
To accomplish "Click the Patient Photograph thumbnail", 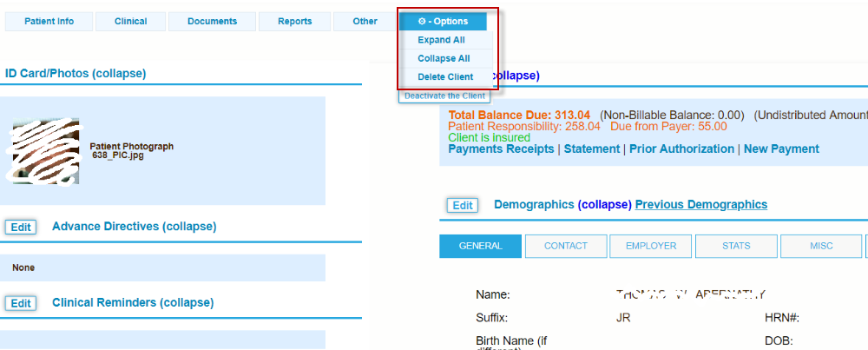I will click(45, 150).
